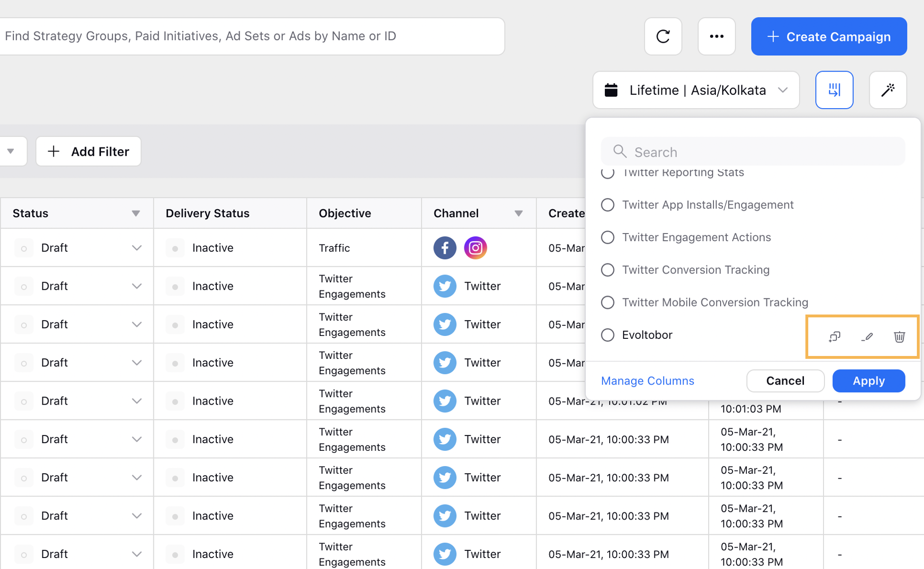Click the filter/columns icon next to Lifetime
This screenshot has height=569, width=924.
tap(834, 89)
